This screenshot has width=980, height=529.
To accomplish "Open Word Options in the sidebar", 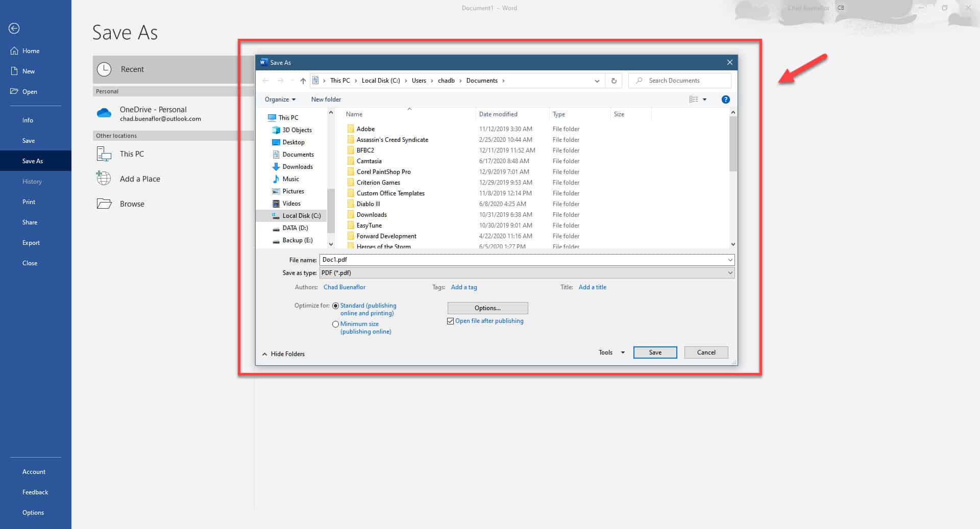I will pyautogui.click(x=33, y=513).
